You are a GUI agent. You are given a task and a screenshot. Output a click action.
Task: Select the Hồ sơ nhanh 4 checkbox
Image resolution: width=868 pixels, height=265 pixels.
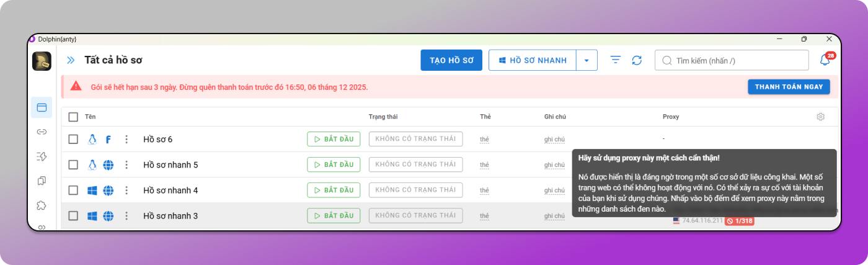click(73, 191)
